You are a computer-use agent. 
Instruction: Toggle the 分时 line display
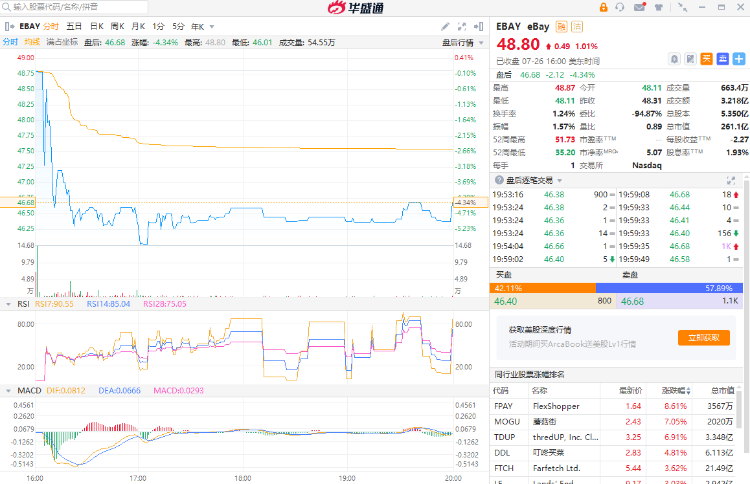coord(10,42)
